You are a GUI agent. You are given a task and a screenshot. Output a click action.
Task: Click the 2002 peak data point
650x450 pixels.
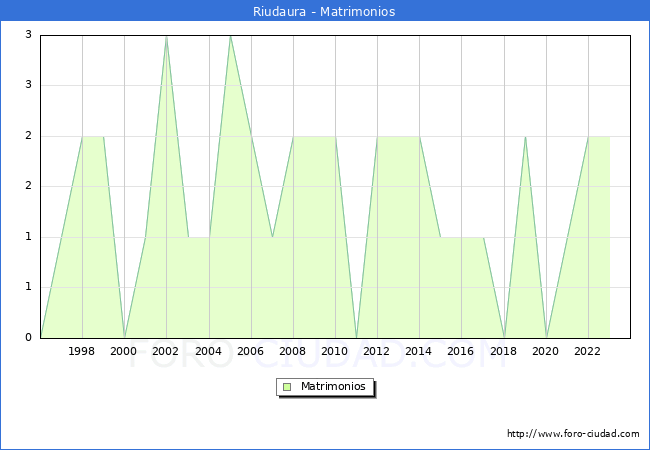[166, 37]
